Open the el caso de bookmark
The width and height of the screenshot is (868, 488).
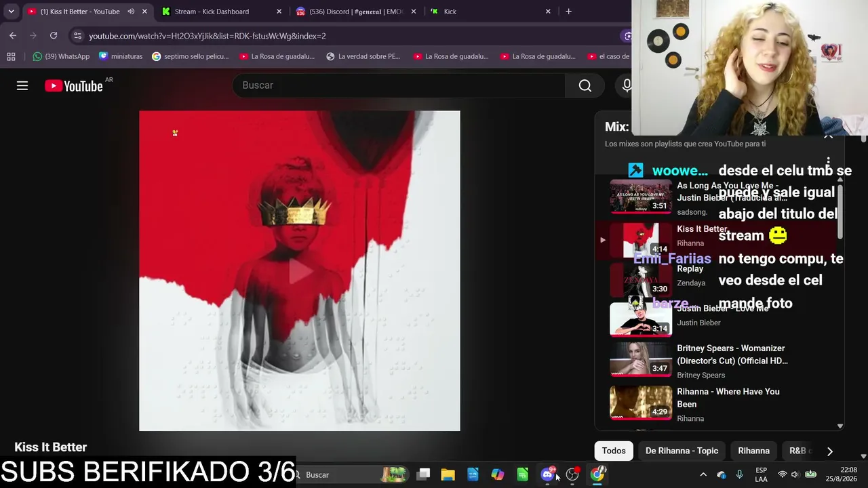(608, 56)
